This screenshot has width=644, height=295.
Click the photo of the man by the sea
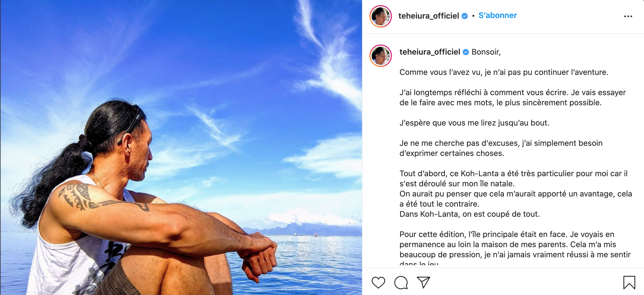(181, 147)
